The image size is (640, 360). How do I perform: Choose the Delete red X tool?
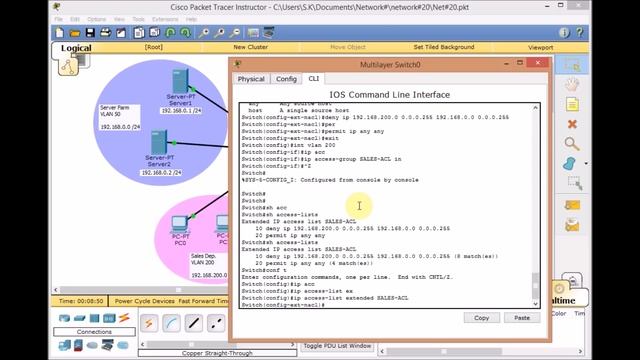coord(572,124)
